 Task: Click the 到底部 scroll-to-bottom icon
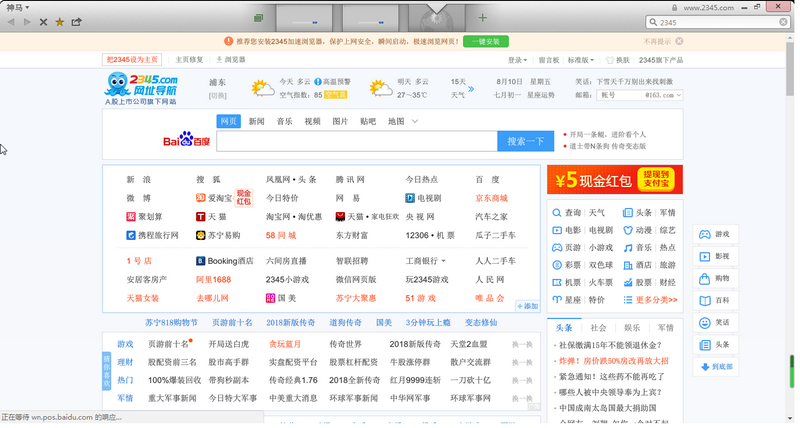[x=705, y=367]
